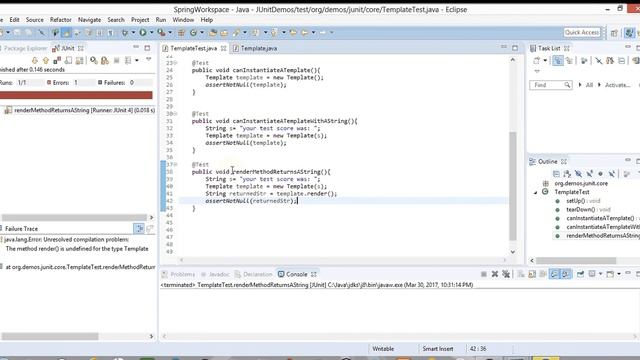Click the Activate... link in Task List
The image size is (640, 360).
pos(617,85)
